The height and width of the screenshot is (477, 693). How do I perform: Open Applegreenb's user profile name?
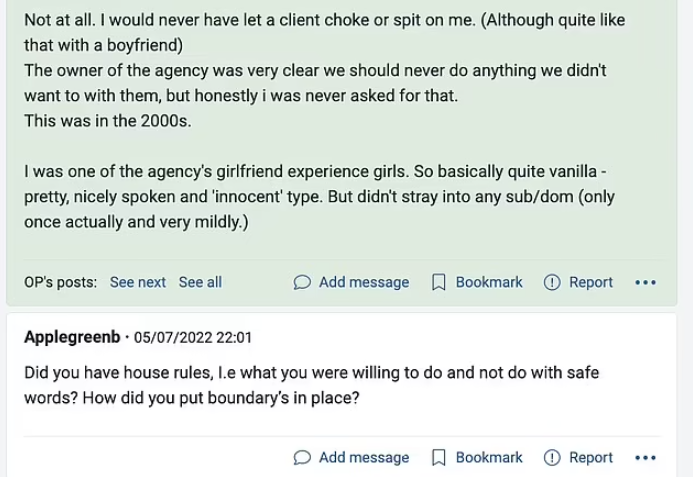coord(69,337)
